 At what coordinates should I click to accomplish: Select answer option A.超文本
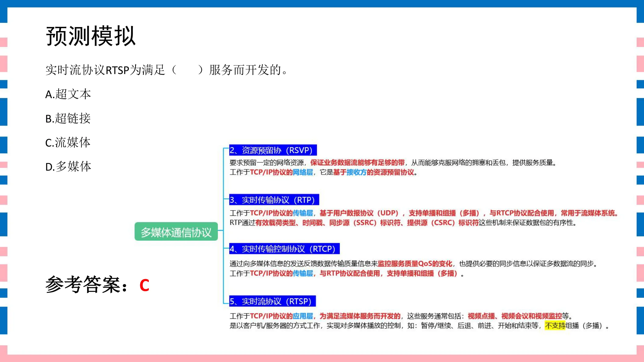(68, 94)
